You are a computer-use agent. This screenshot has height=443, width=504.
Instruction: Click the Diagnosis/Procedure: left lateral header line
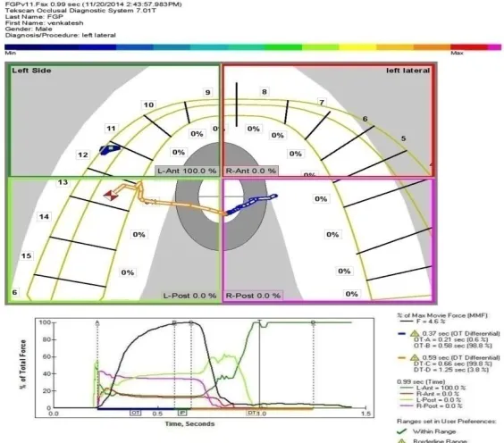tap(61, 36)
